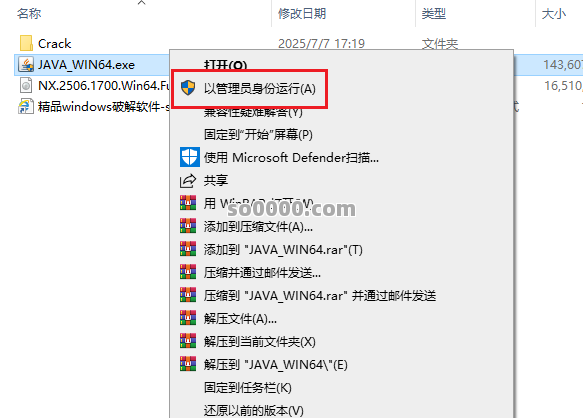Sort files by 名称 column header

29,14
